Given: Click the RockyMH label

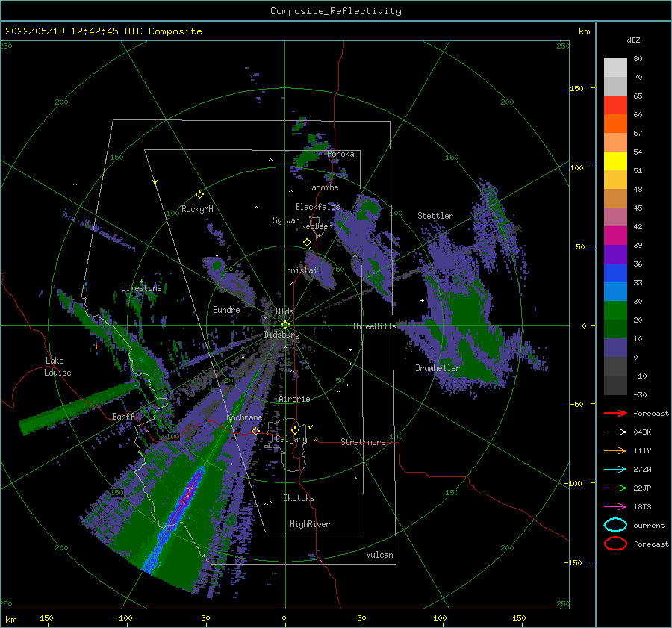Looking at the screenshot, I should [197, 209].
